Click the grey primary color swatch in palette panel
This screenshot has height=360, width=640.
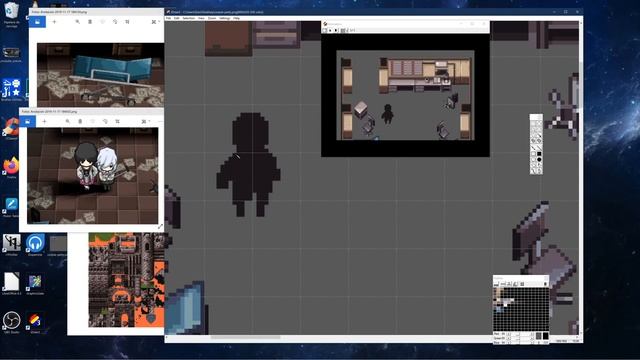coord(538,336)
